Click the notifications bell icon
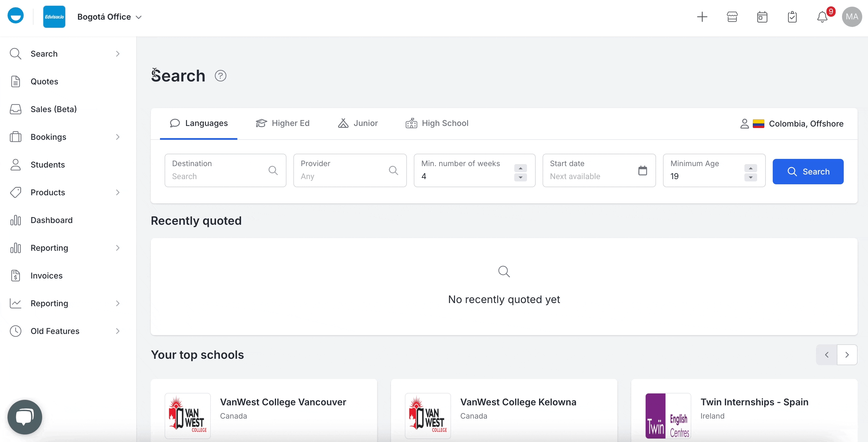This screenshot has width=868, height=442. (823, 17)
